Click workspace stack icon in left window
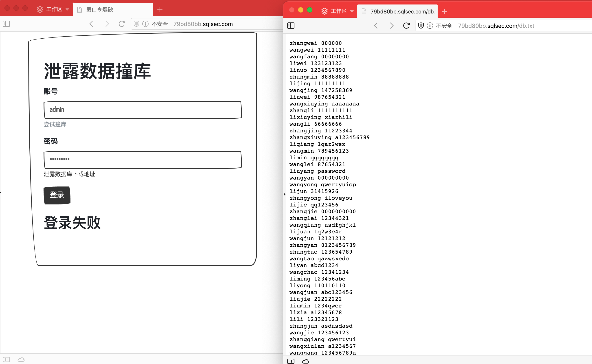The width and height of the screenshot is (592, 364). tap(40, 9)
